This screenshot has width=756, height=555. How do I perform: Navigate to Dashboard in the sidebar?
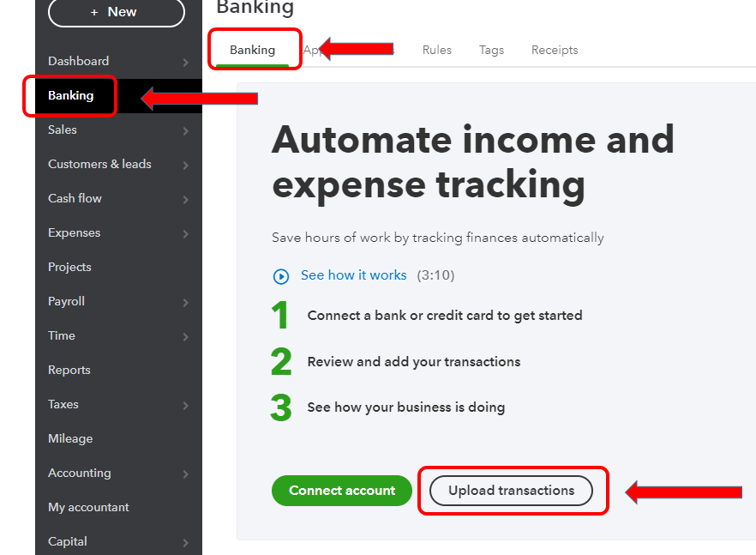(78, 61)
